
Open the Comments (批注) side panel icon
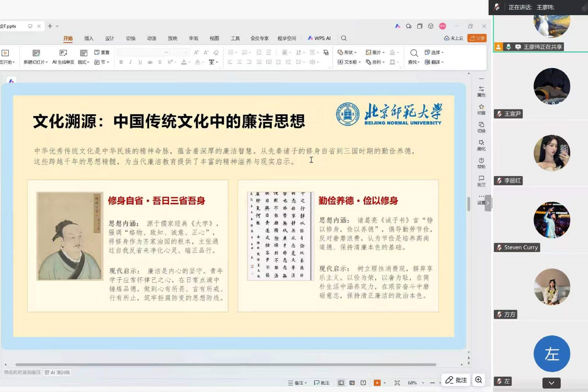click(x=481, y=181)
